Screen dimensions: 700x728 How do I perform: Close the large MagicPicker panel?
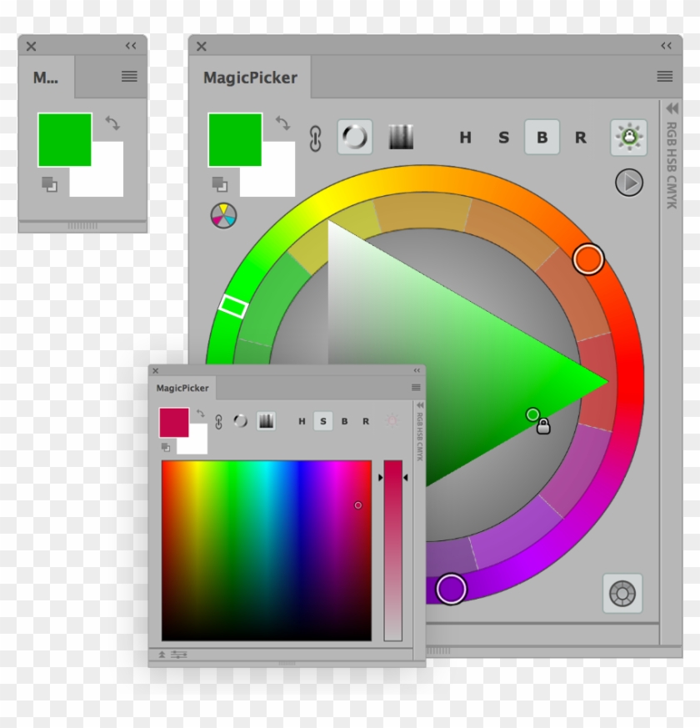(x=202, y=47)
